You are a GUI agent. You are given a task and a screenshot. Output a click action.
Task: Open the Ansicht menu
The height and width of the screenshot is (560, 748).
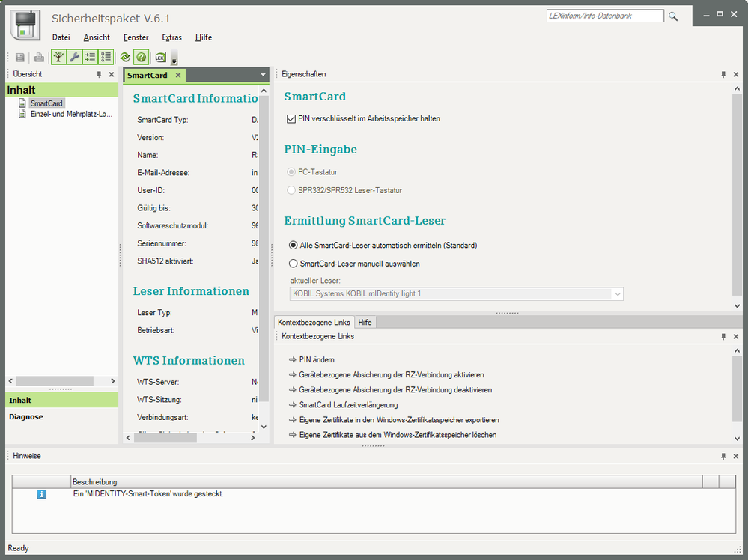pos(97,37)
